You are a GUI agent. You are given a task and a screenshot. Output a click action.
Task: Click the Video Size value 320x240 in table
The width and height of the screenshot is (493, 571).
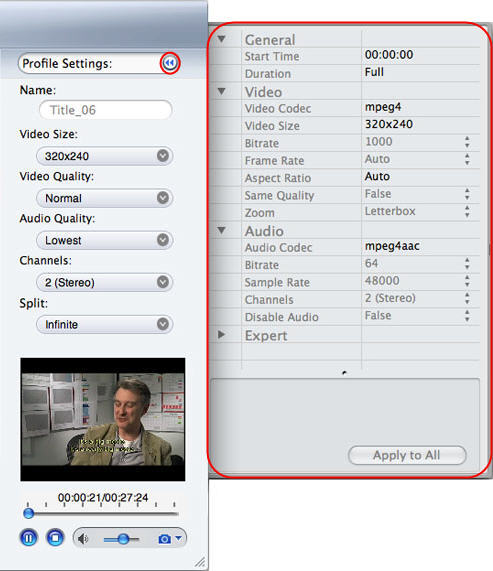pos(389,124)
